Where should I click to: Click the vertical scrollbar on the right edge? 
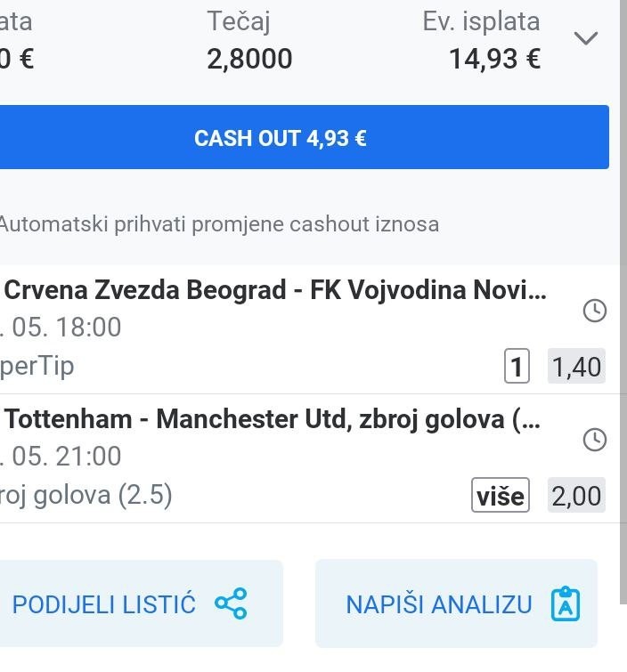623,302
